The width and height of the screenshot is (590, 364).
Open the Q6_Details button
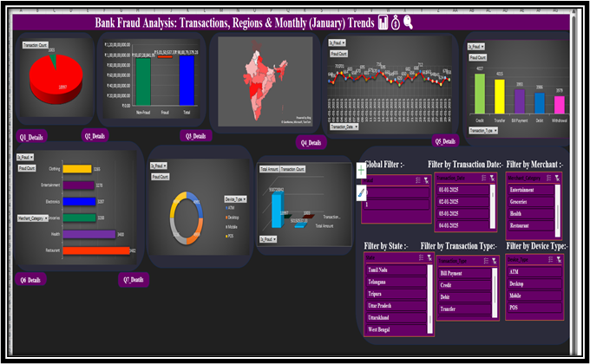(30, 280)
